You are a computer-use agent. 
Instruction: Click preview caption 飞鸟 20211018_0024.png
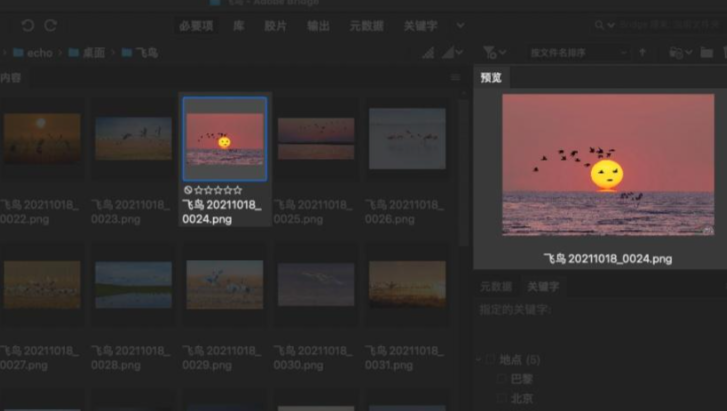pyautogui.click(x=608, y=259)
